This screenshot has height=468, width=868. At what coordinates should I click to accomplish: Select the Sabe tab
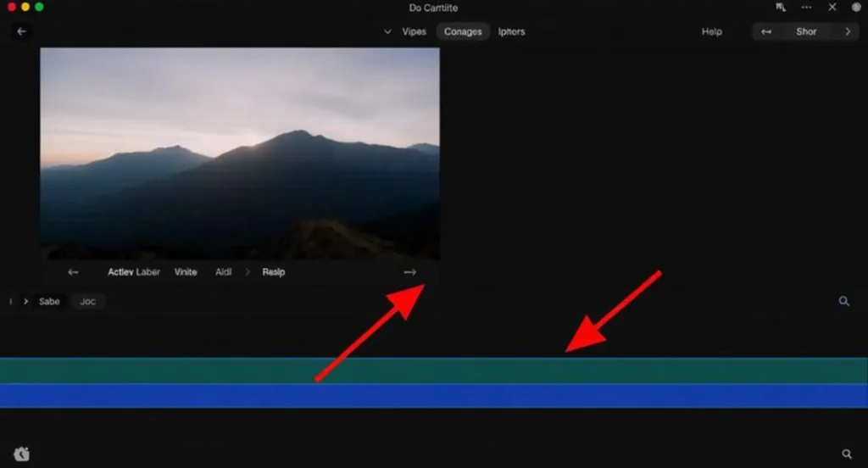(49, 301)
